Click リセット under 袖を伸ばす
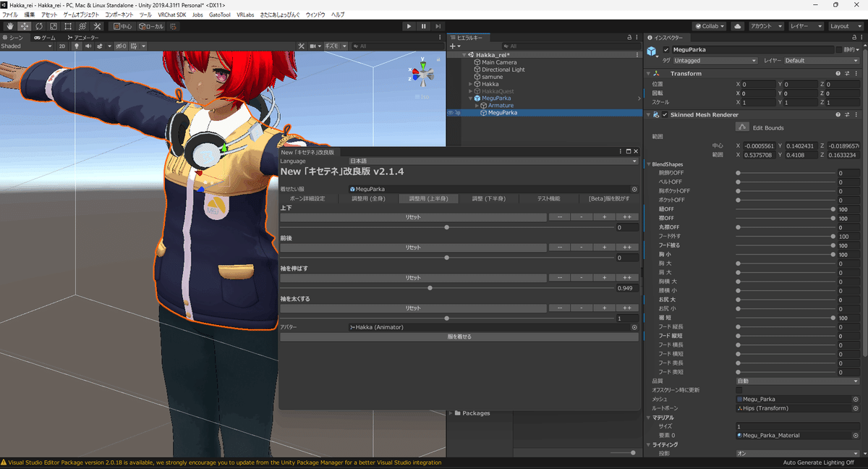Viewport: 868px width, 469px height. pyautogui.click(x=413, y=278)
